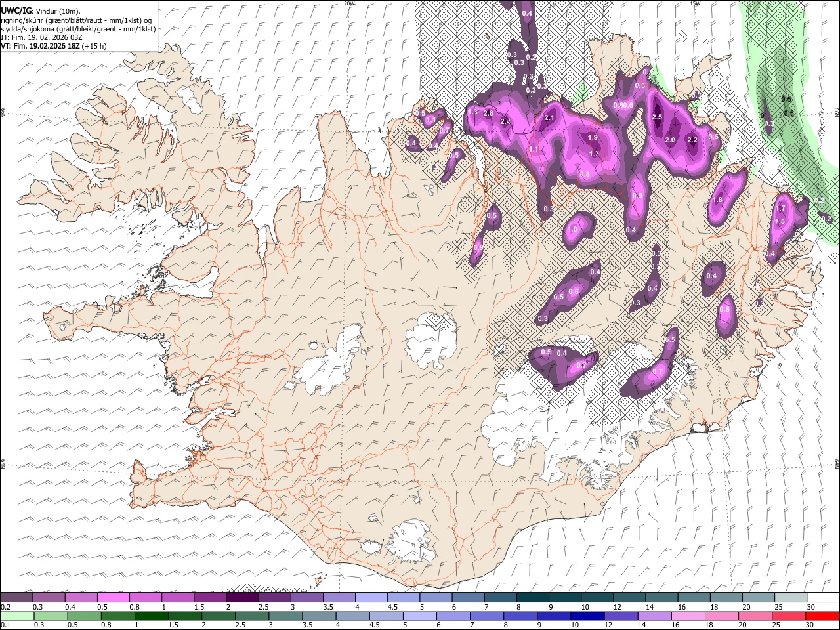Select the 'Vindur (10m)' text in the header
Image resolution: width=840 pixels, height=630 pixels.
[57, 11]
